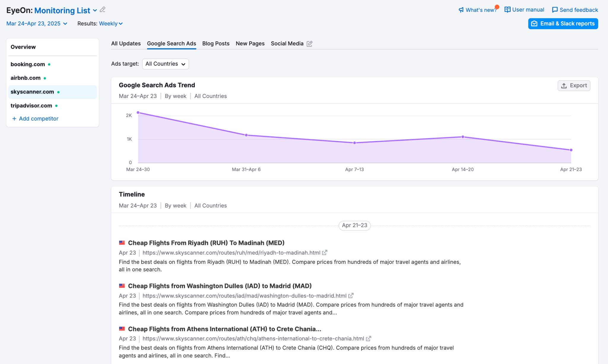The image size is (608, 364).
Task: Open the All Updates tab
Action: coord(126,44)
